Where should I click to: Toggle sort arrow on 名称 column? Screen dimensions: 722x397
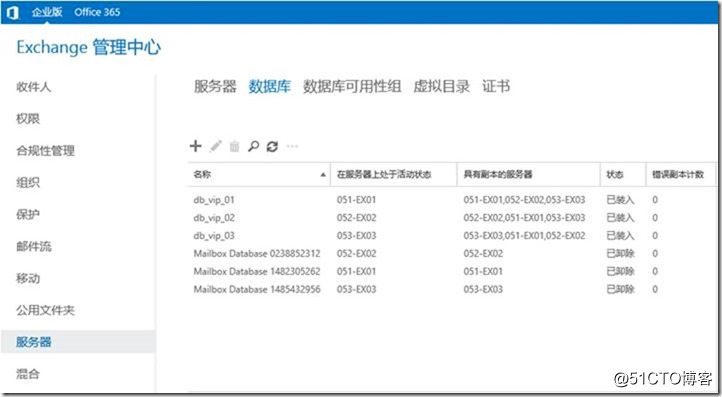pos(323,175)
